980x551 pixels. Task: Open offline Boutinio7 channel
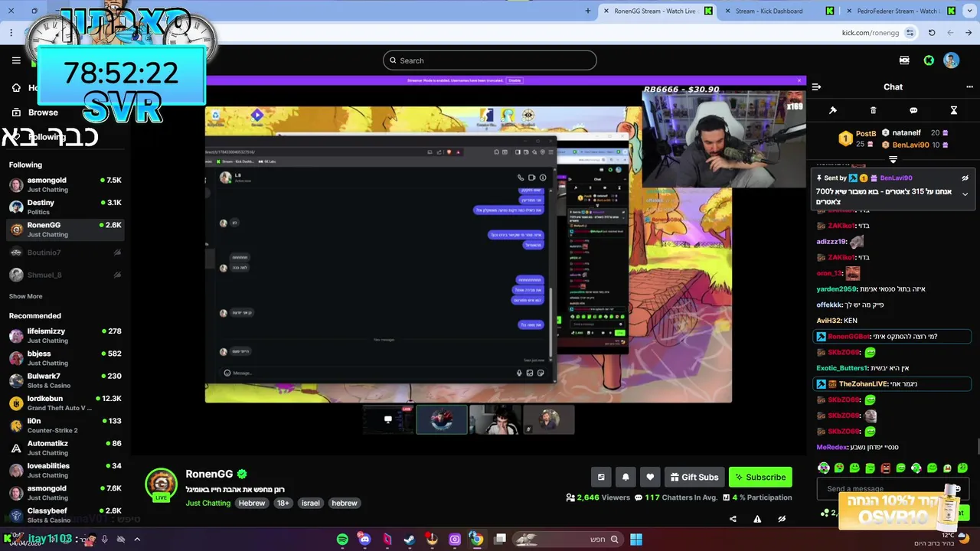point(65,253)
